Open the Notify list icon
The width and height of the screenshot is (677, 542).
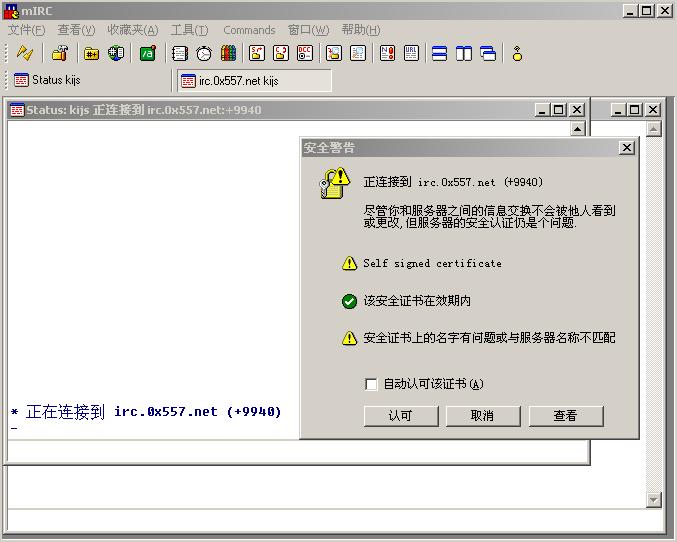click(387, 54)
